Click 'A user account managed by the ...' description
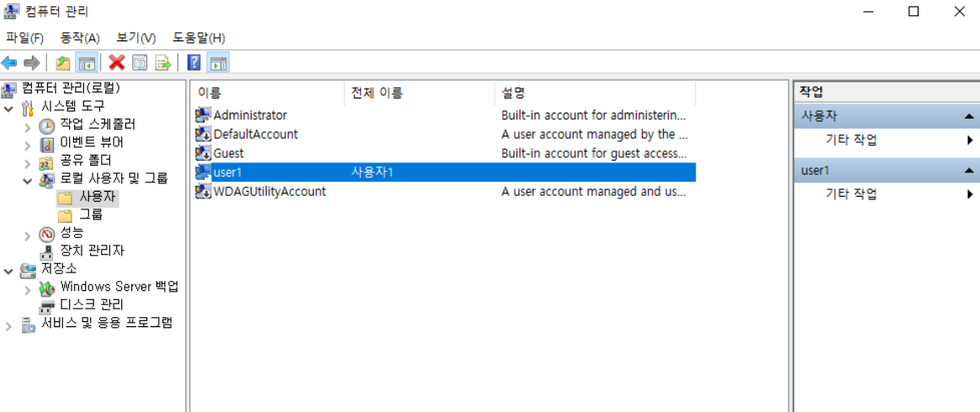Viewport: 980px width, 412px height. click(x=595, y=135)
